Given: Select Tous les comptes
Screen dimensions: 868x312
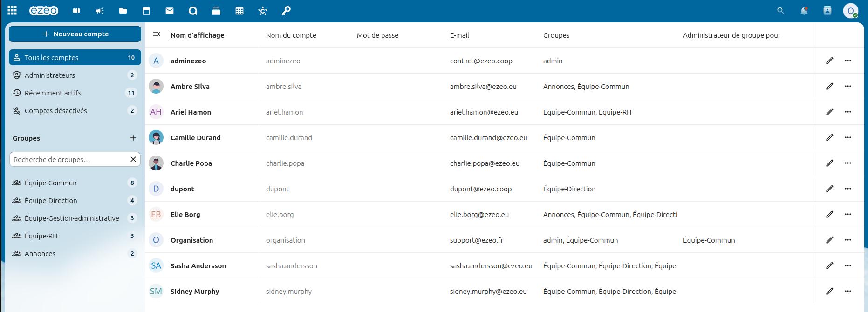Looking at the screenshot, I should tap(75, 57).
